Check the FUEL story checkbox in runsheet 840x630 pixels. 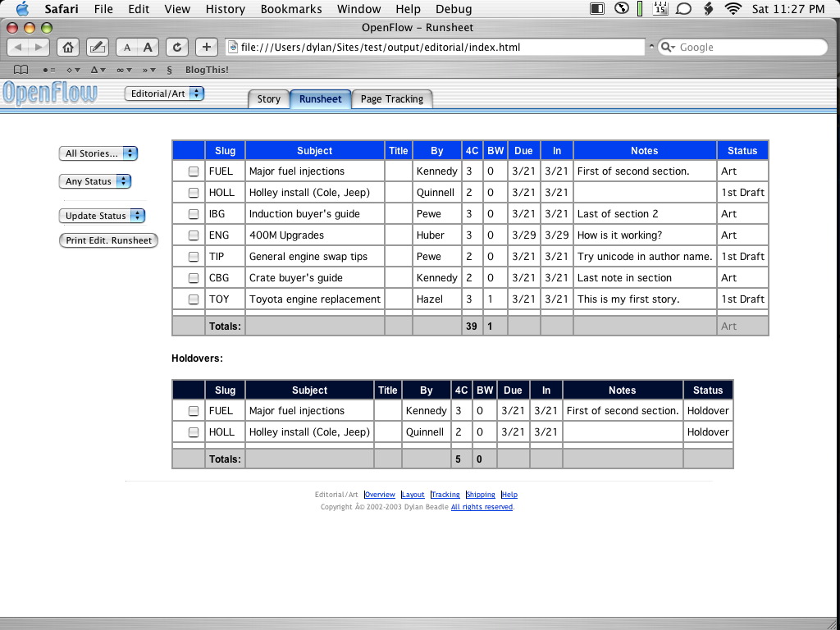(194, 171)
